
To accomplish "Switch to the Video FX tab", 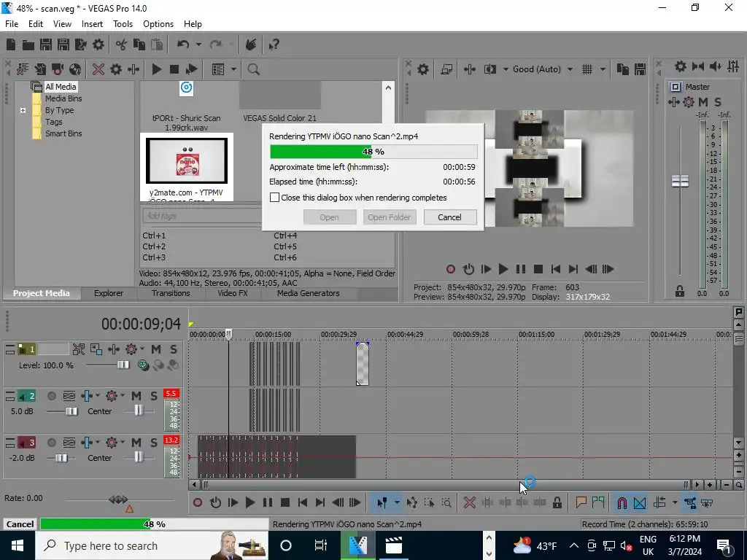I will (233, 293).
